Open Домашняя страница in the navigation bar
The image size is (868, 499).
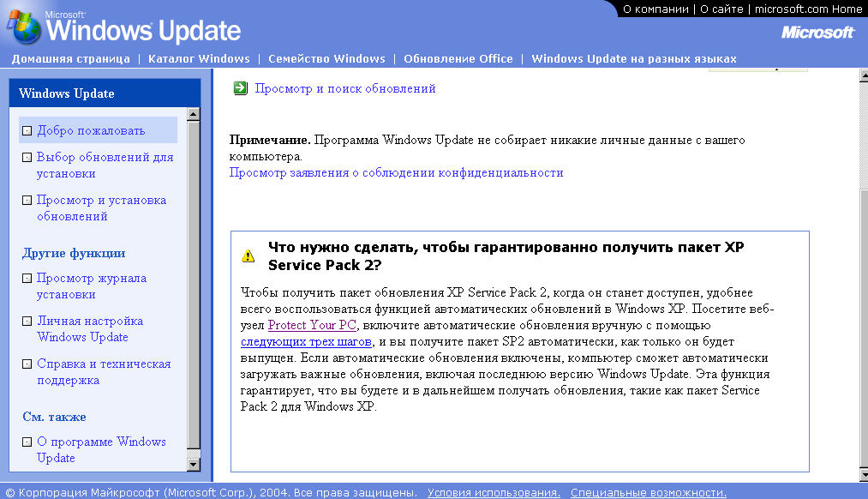click(x=71, y=58)
